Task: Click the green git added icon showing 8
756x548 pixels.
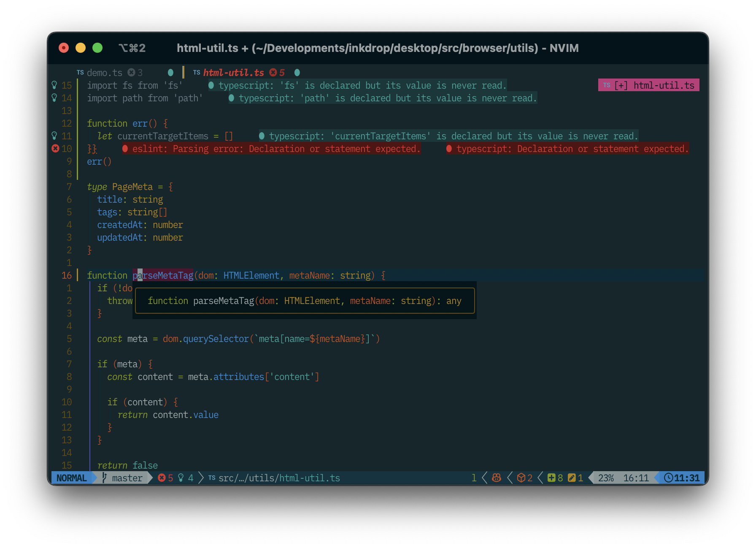Action: click(551, 478)
